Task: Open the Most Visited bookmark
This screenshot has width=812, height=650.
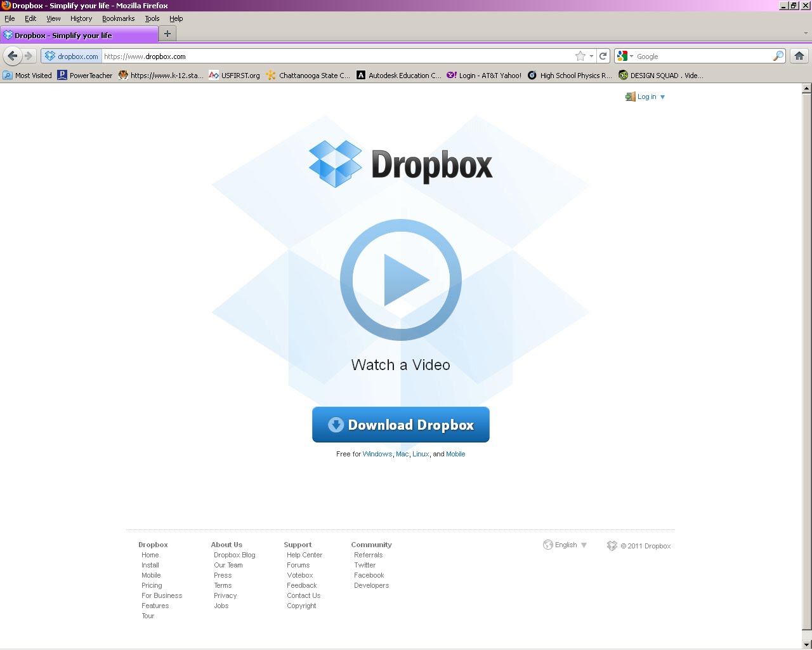Action: click(x=27, y=76)
